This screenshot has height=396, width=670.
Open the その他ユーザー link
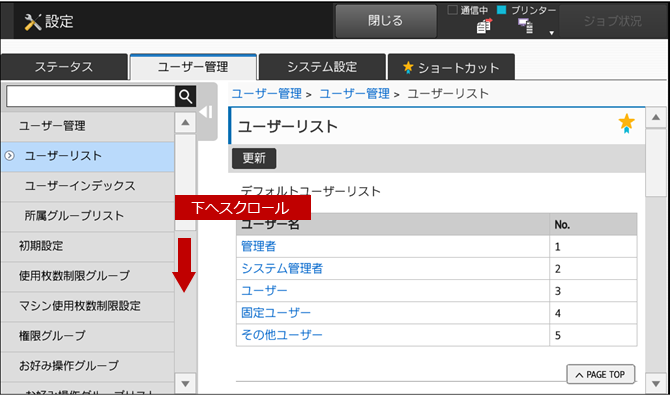[282, 335]
